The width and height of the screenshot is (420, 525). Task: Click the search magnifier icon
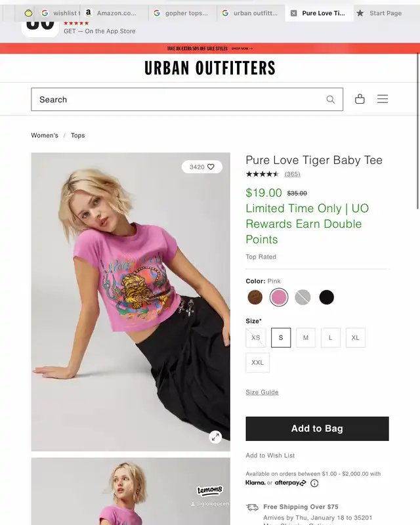[331, 100]
